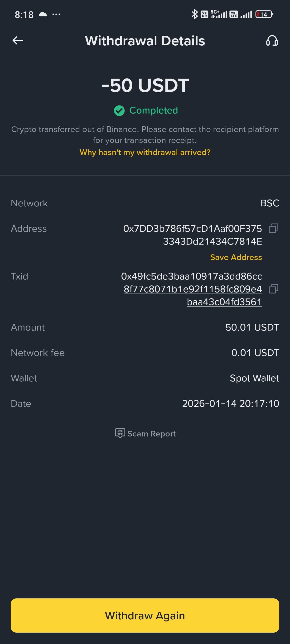Image resolution: width=290 pixels, height=644 pixels.
Task: Tap the Save Address link
Action: click(236, 257)
